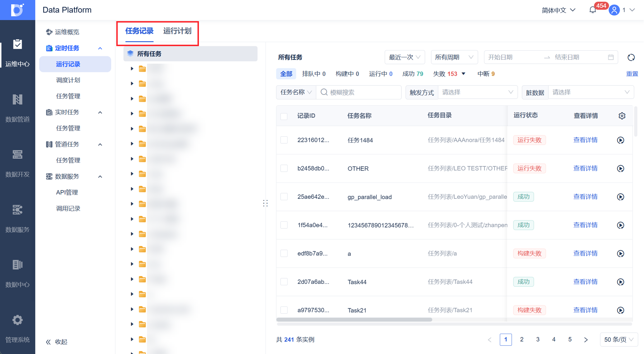
Task: Switch to the 任务记录 tab
Action: (139, 31)
